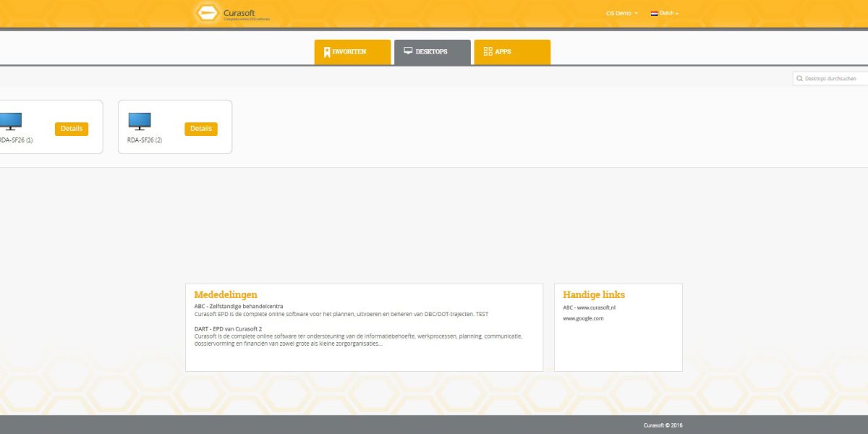Click the magnifier icon in the search box
Image resolution: width=868 pixels, height=434 pixels.
[799, 78]
